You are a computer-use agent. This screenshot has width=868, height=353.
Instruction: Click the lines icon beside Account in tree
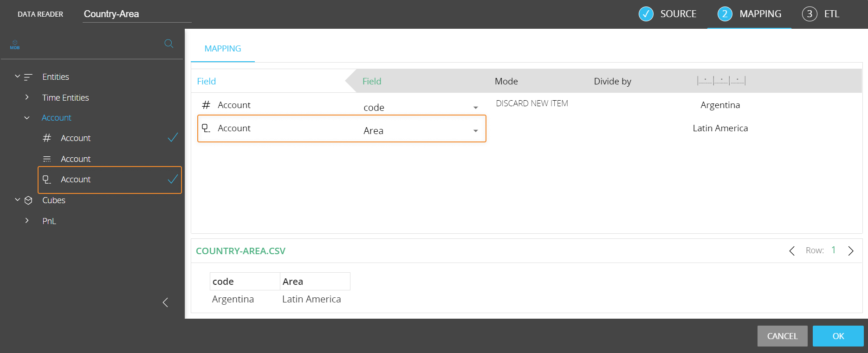pyautogui.click(x=47, y=159)
